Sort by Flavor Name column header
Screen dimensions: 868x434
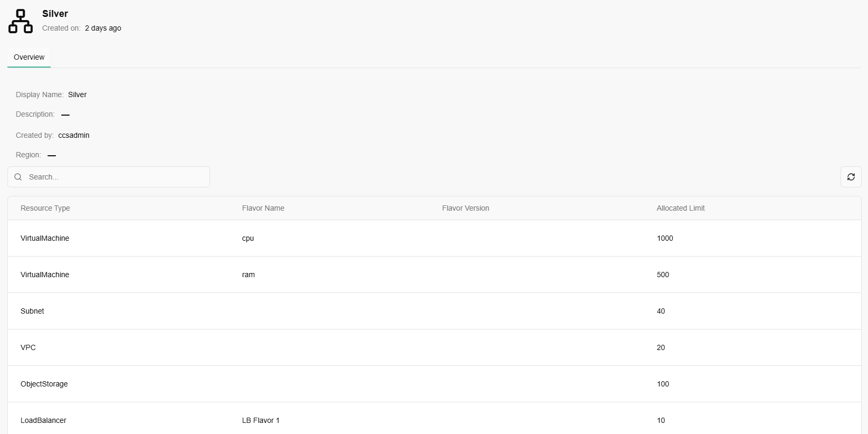click(x=263, y=208)
